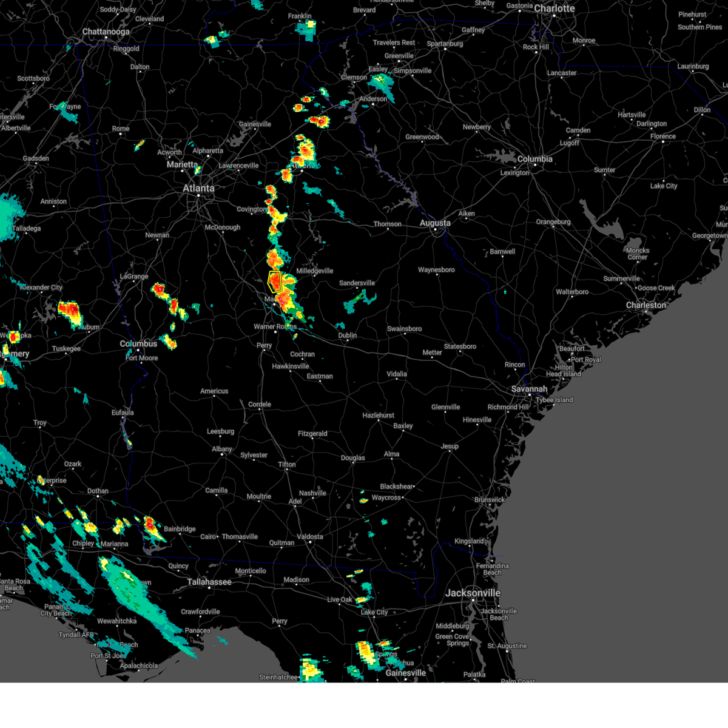Select the Vidalia label

(397, 374)
